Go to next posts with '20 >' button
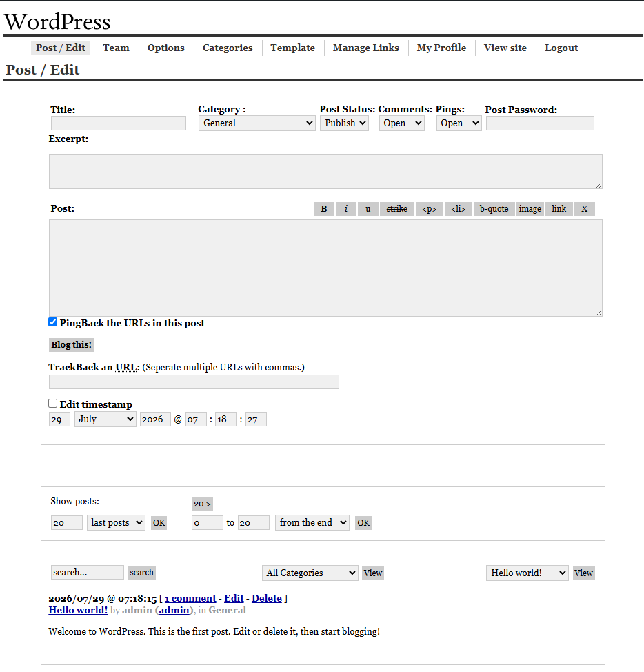The height and width of the screenshot is (672, 644). tap(202, 504)
